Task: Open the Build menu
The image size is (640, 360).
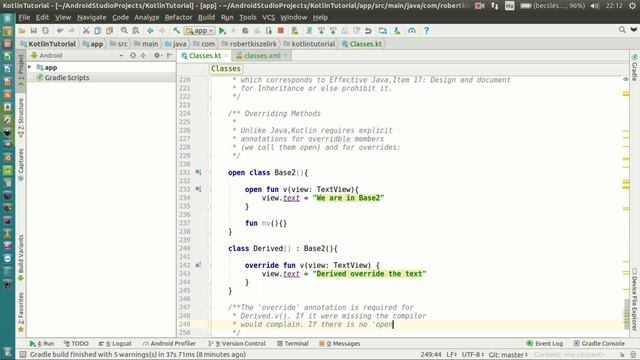Action: pos(206,18)
